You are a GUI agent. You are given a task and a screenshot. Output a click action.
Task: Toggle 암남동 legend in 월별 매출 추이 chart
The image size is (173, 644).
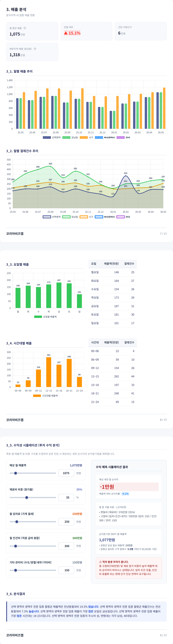pyautogui.click(x=70, y=137)
